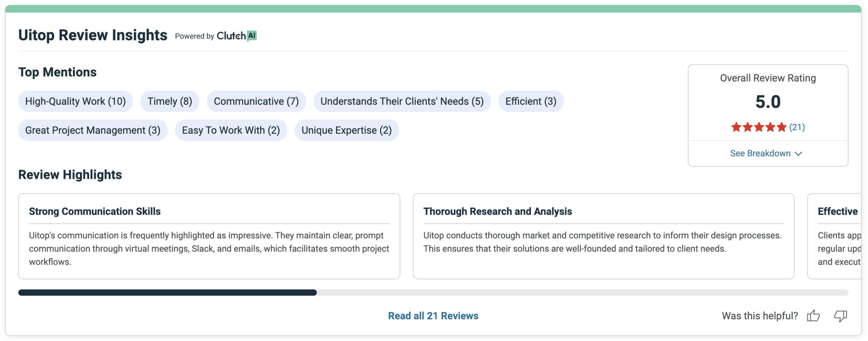This screenshot has height=341, width=868.
Task: Click the thumbs up helpful icon
Action: (x=813, y=316)
